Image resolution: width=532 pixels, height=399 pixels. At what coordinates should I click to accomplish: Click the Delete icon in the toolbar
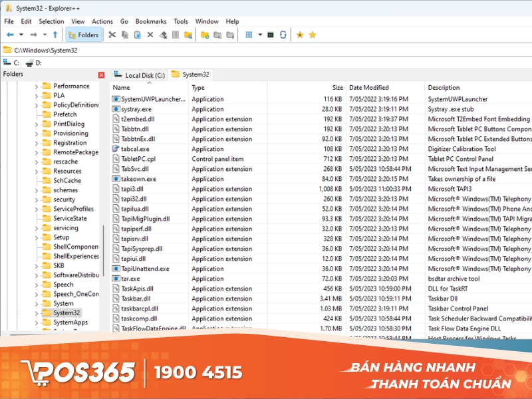click(x=150, y=35)
